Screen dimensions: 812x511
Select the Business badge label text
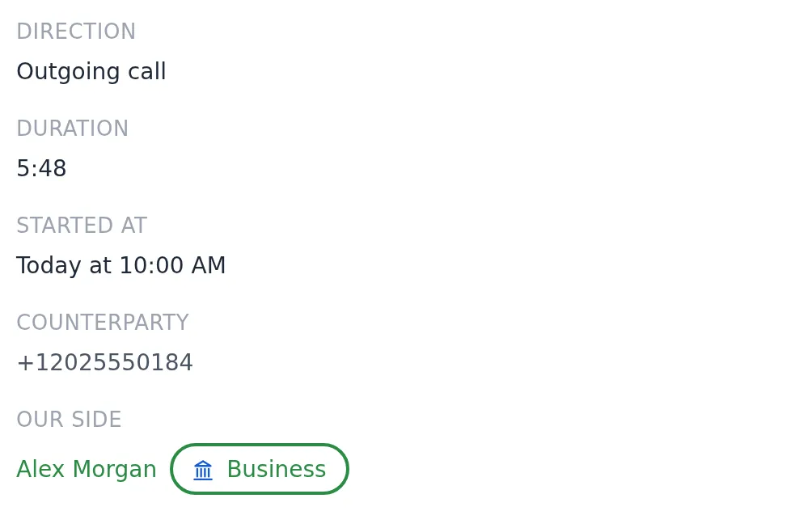point(277,469)
